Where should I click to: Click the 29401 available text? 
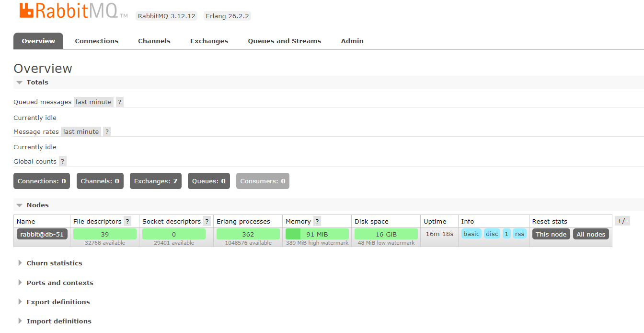(174, 243)
